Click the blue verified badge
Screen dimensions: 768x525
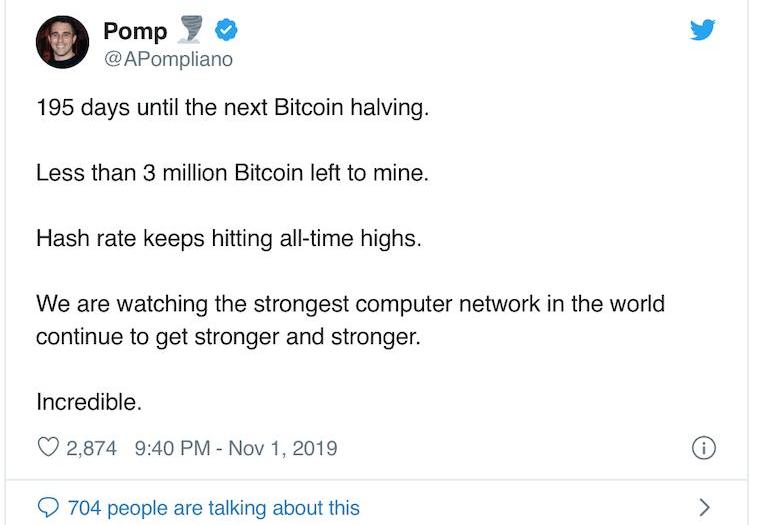[x=227, y=31]
